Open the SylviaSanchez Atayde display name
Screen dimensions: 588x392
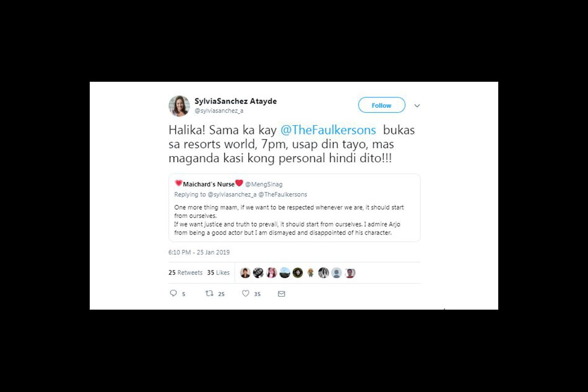(235, 101)
